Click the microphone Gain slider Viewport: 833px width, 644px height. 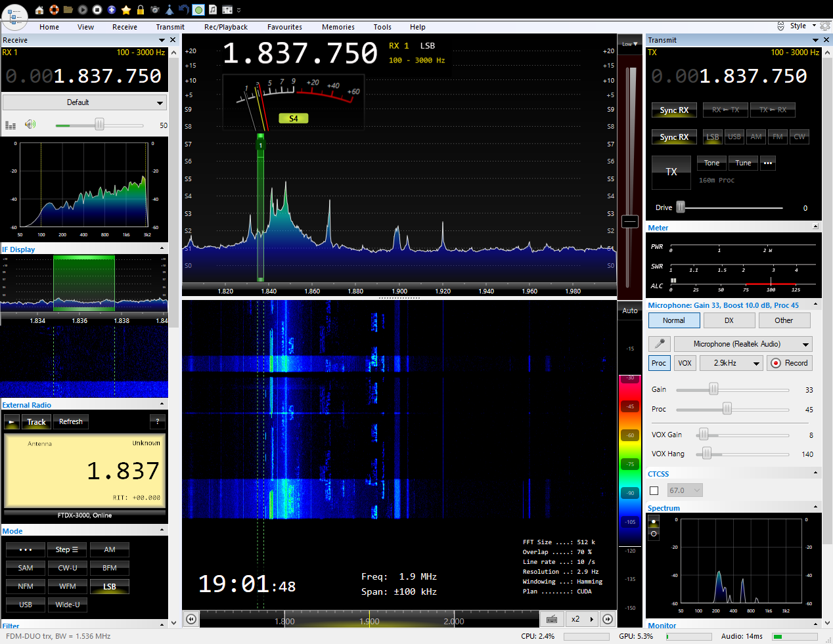(x=713, y=390)
